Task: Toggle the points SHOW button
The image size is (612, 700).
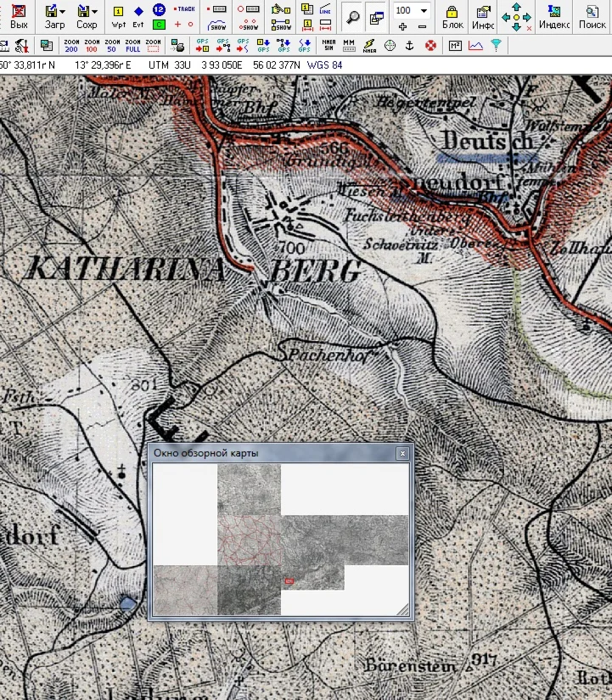Action: (x=249, y=25)
